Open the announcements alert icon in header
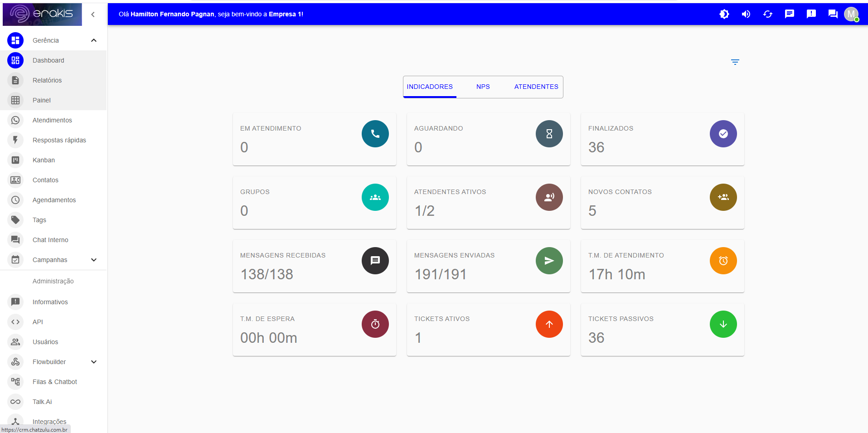868x433 pixels. click(x=811, y=14)
